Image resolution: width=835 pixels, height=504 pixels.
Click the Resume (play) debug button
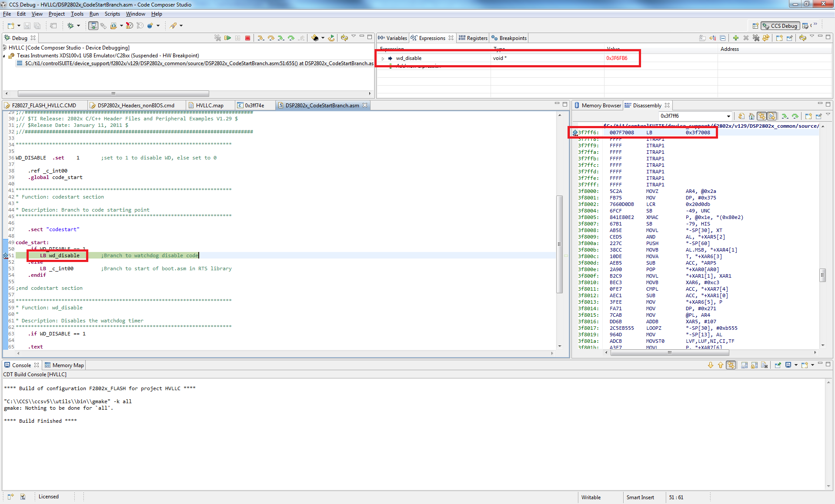tap(227, 38)
